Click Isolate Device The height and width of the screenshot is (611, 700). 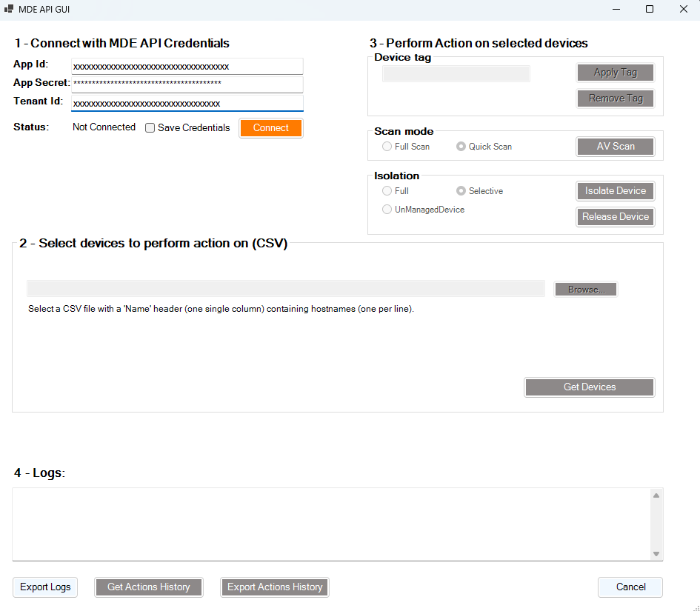(x=615, y=190)
